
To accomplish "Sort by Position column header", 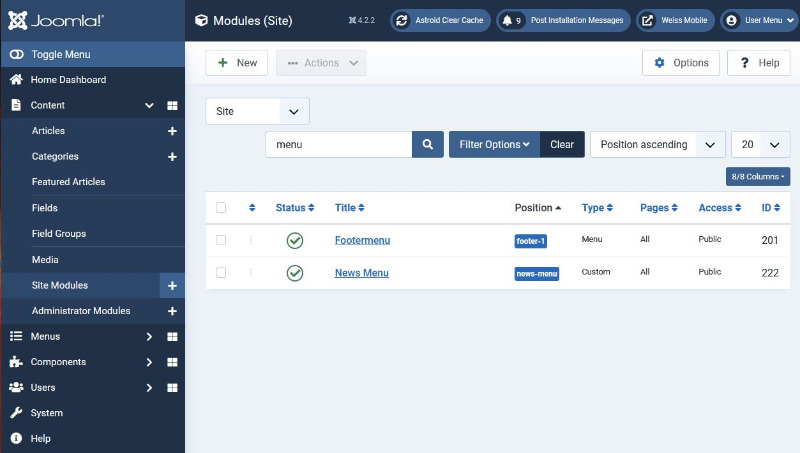I will pyautogui.click(x=538, y=208).
